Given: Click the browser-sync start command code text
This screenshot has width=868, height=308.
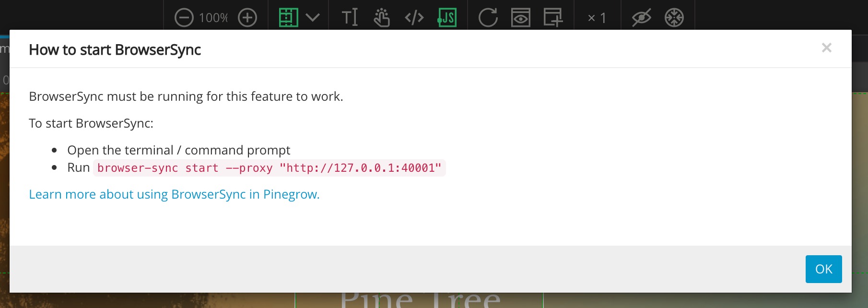Looking at the screenshot, I should [x=269, y=168].
